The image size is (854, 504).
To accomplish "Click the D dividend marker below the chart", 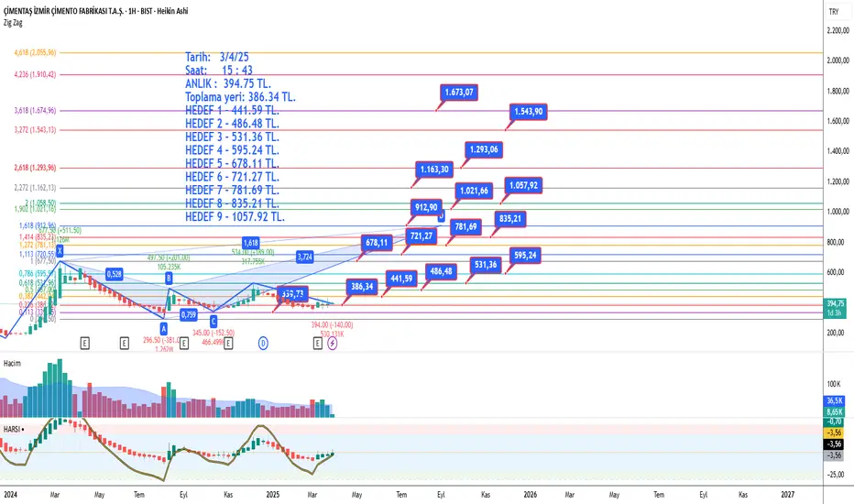I will point(263,344).
